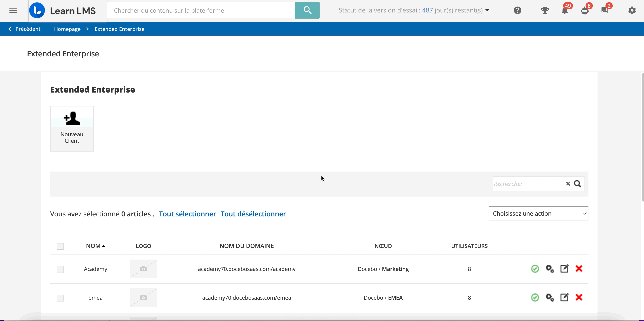Click Tout désélectionner link

coord(253,214)
